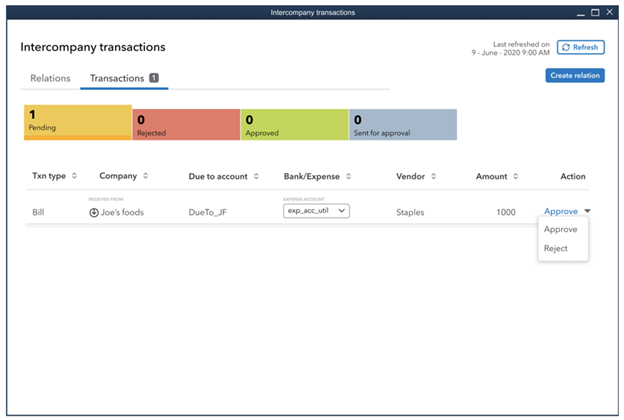Choose Reject from the action menu

click(x=556, y=248)
